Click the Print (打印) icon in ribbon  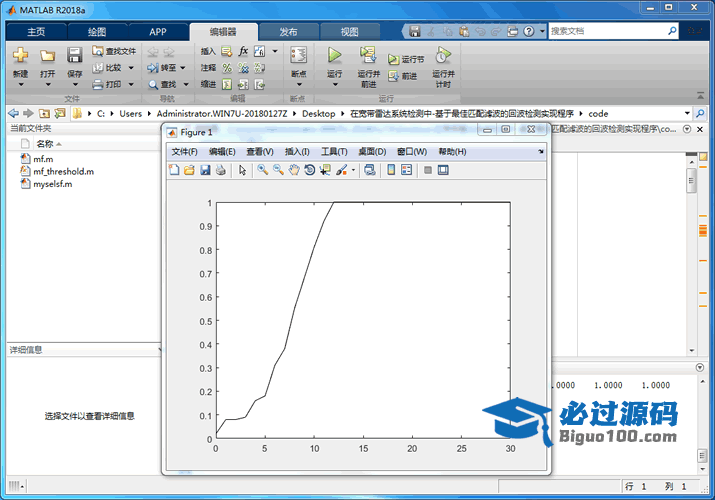tap(98, 84)
